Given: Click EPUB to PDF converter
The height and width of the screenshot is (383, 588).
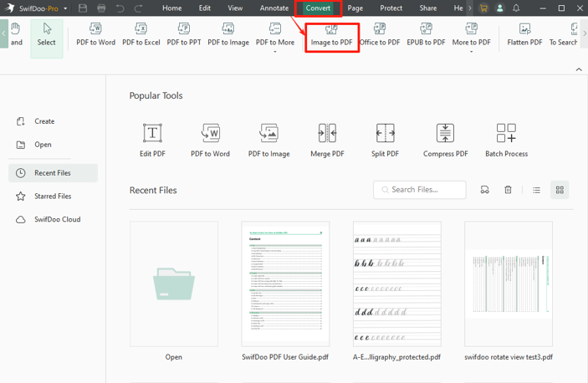Looking at the screenshot, I should 426,34.
